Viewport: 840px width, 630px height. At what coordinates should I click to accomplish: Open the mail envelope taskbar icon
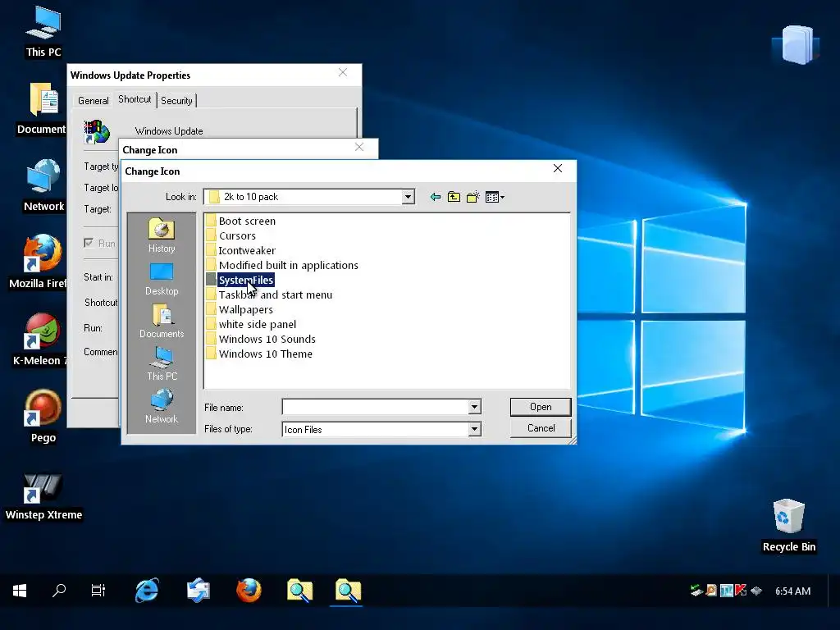pyautogui.click(x=198, y=591)
